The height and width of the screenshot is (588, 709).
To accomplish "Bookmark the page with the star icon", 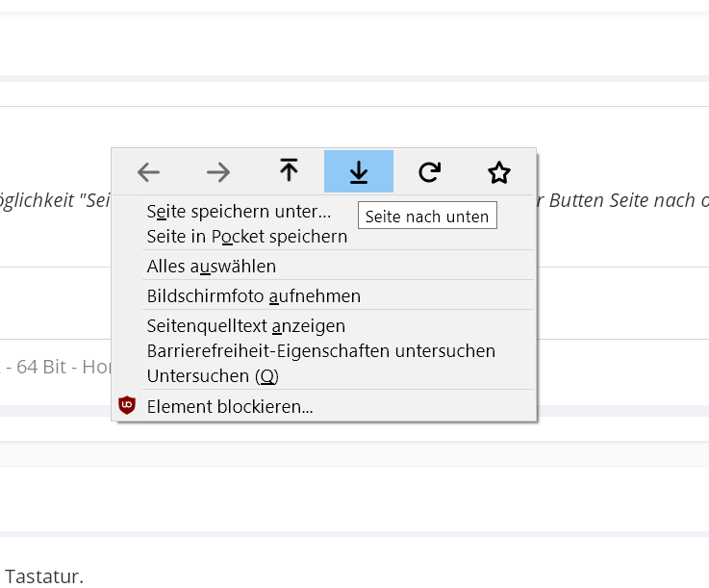I will click(498, 172).
